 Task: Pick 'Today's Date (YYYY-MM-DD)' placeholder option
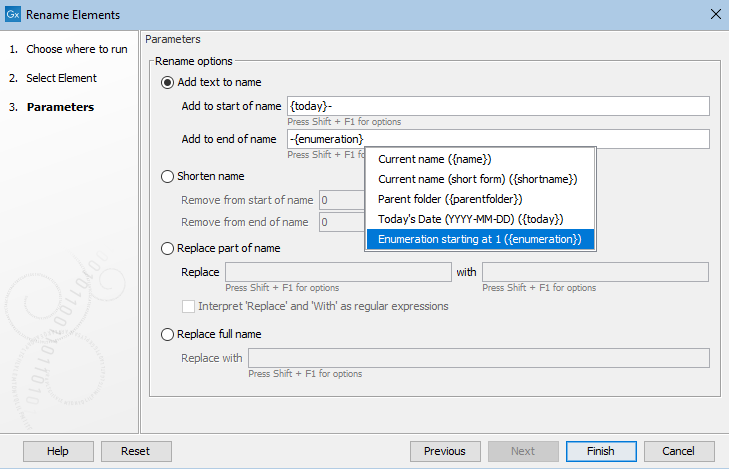471,219
